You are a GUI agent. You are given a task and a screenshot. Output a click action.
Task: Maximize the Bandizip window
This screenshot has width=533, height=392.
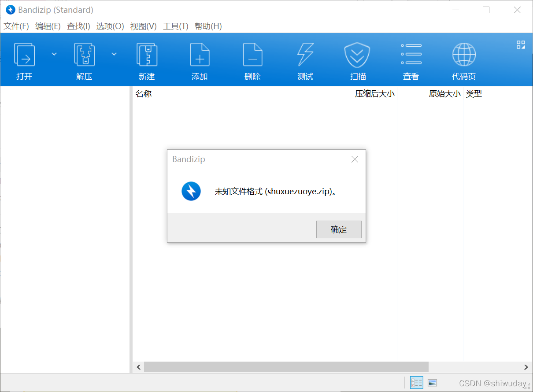[x=486, y=10]
